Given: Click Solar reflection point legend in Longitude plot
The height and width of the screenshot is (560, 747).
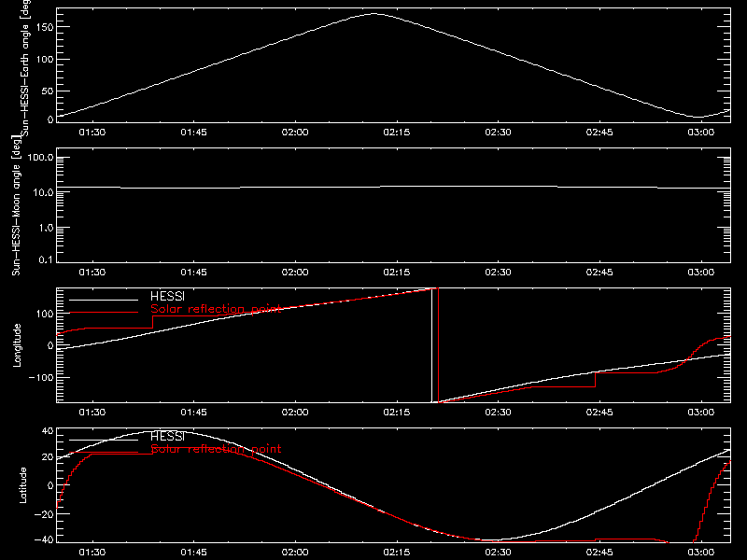Looking at the screenshot, I should (216, 309).
